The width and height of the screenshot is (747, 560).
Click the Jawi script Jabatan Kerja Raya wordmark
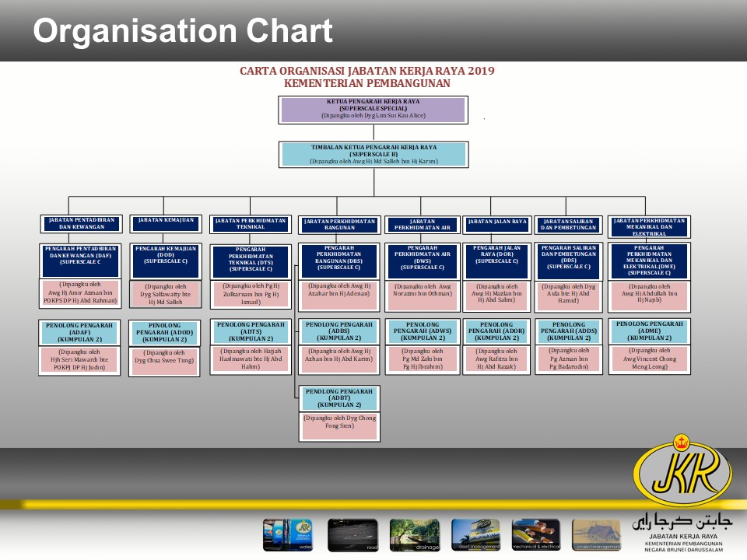tap(682, 523)
